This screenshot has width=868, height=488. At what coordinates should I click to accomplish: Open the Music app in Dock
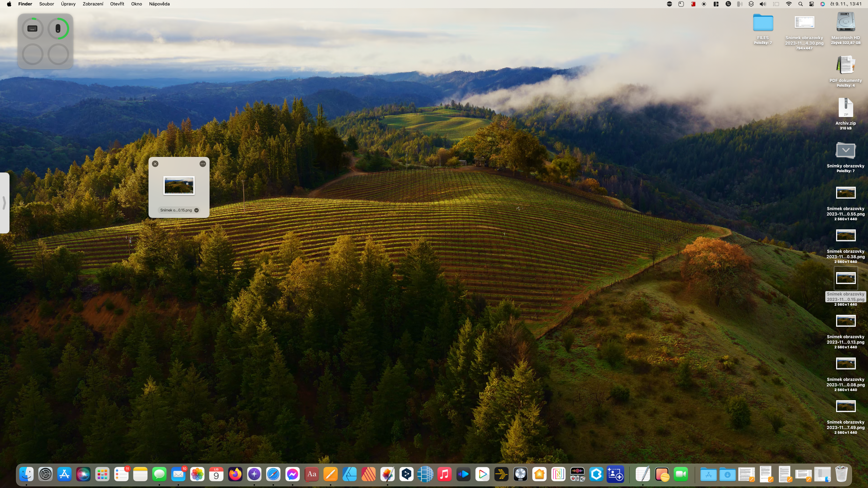444,474
